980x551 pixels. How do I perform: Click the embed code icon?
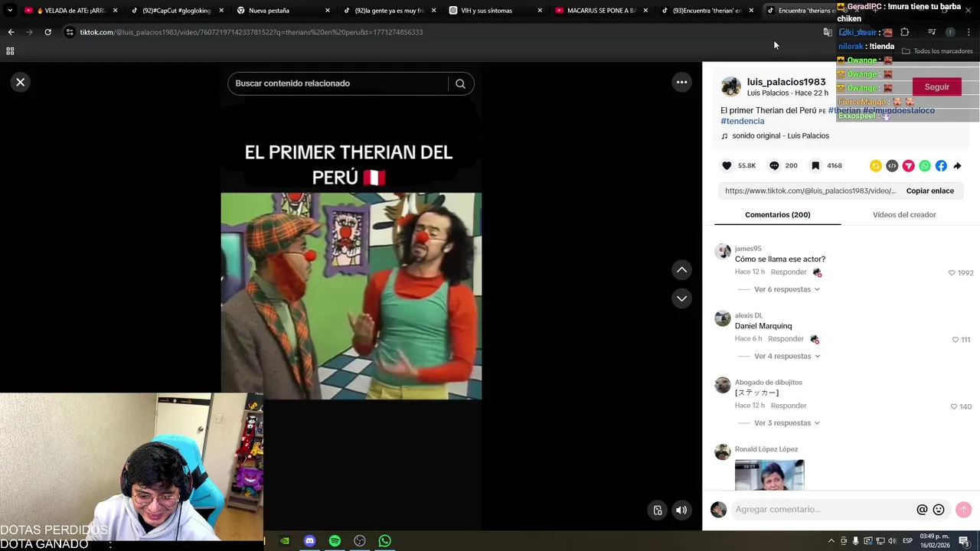point(892,165)
